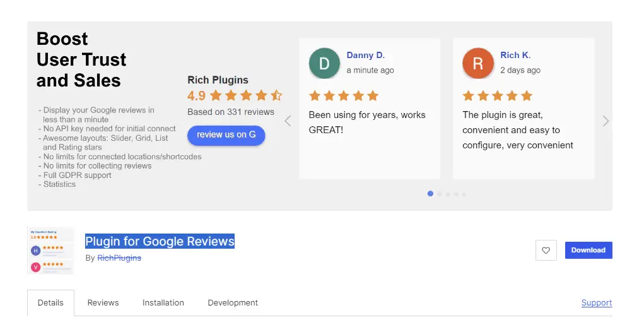Open the Installation tab
The width and height of the screenshot is (644, 332).
point(163,303)
